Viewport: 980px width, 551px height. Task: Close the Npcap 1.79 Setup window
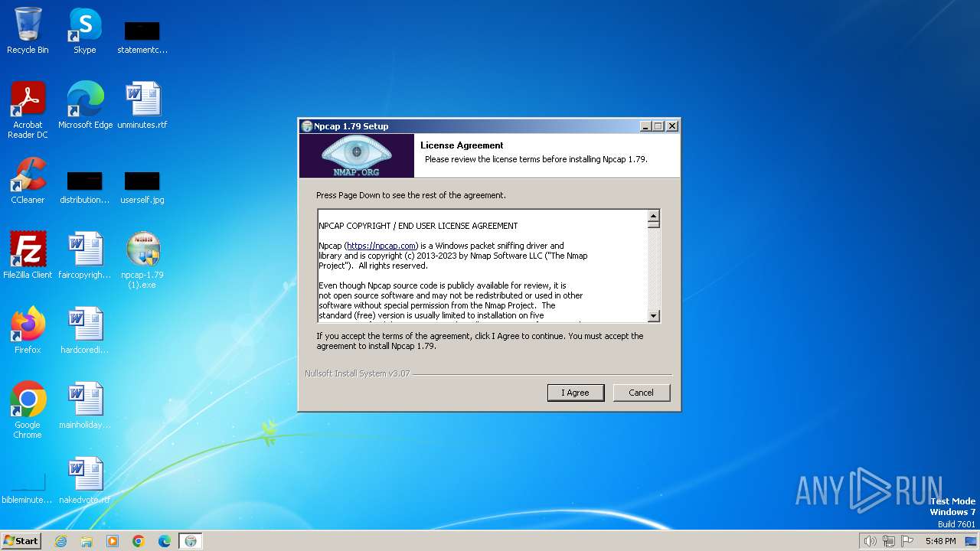tap(671, 126)
